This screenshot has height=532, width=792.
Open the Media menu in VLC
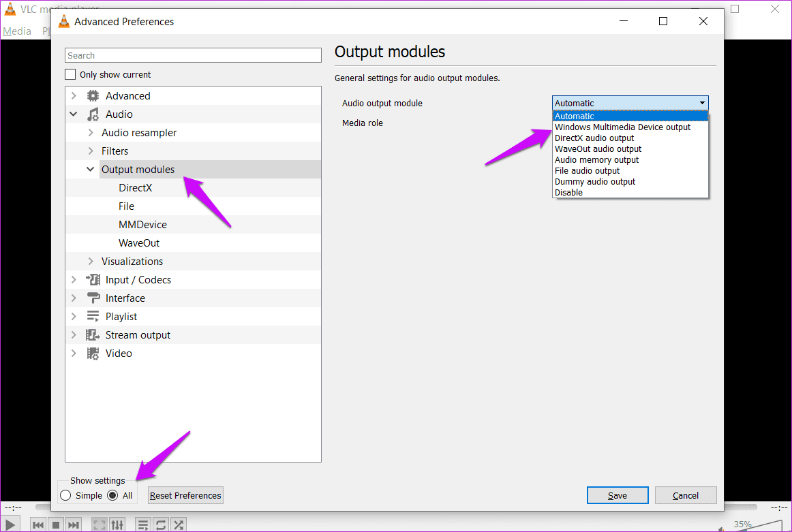tap(16, 31)
